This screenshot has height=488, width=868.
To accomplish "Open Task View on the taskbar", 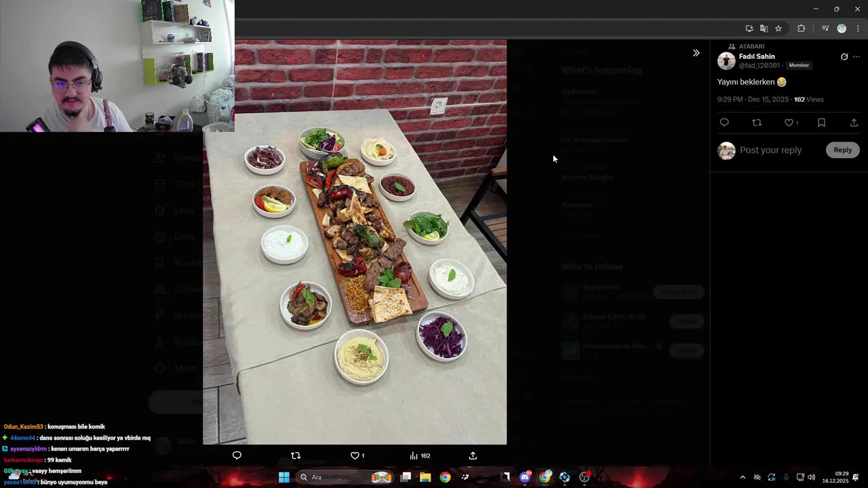I will (x=406, y=477).
